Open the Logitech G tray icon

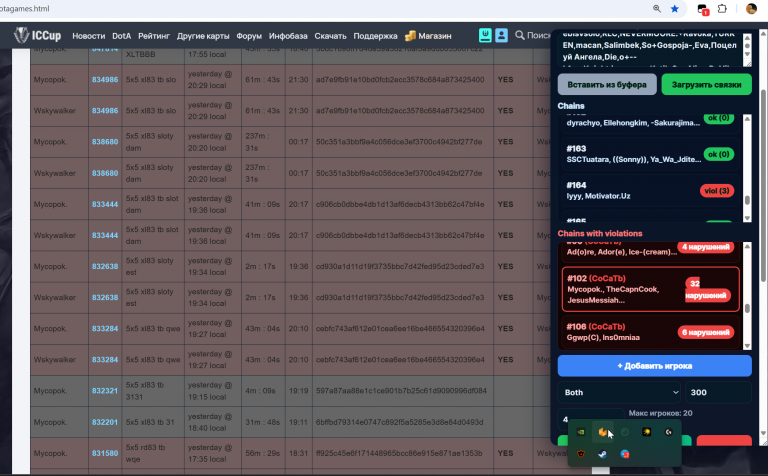[x=669, y=432]
